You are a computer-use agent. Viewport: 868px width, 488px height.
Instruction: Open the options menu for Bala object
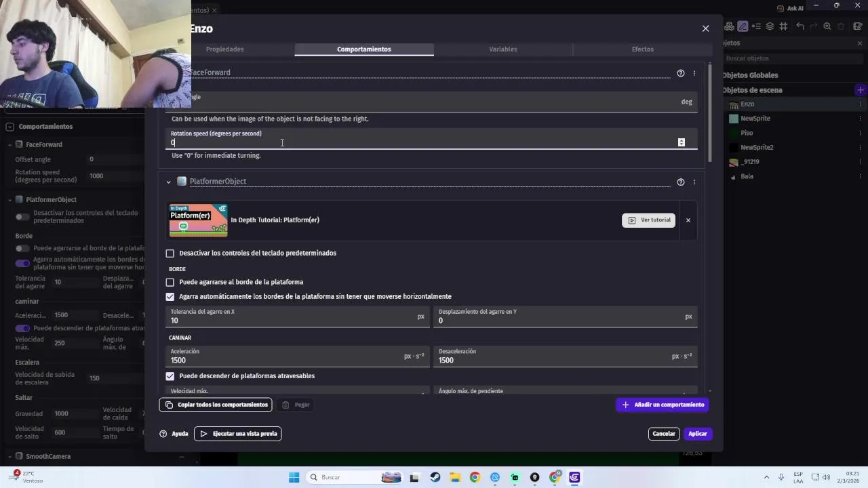[x=860, y=176]
